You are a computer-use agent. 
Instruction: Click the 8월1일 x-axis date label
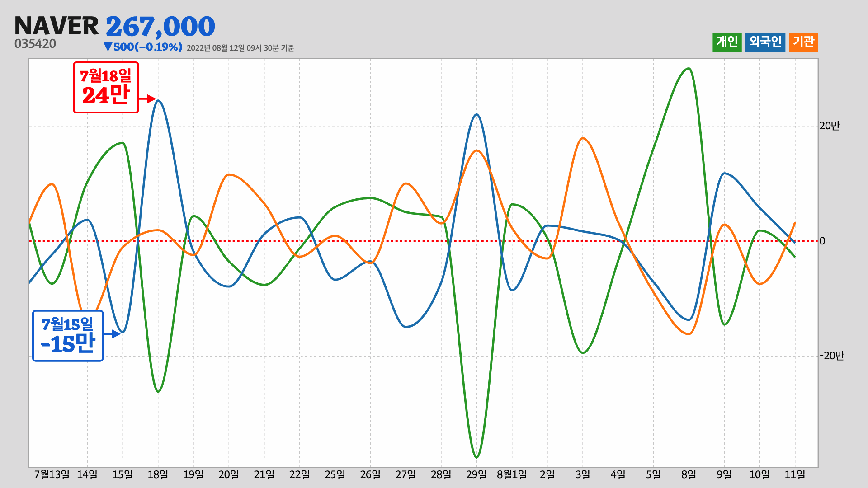click(x=512, y=475)
